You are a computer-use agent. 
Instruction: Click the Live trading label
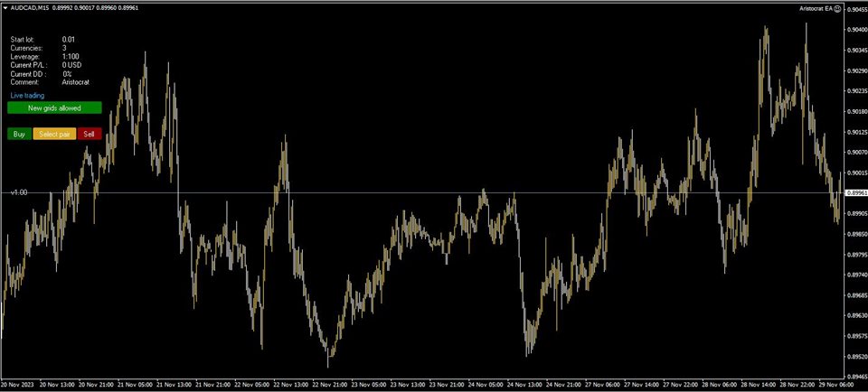pyautogui.click(x=27, y=95)
